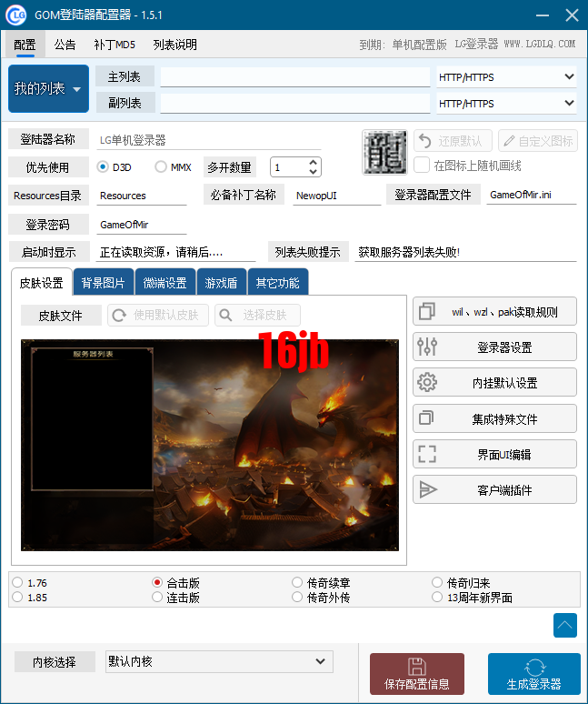Screen dimensions: 588x704
Task: Switch to the 微端设置 tab
Action: [x=165, y=282]
